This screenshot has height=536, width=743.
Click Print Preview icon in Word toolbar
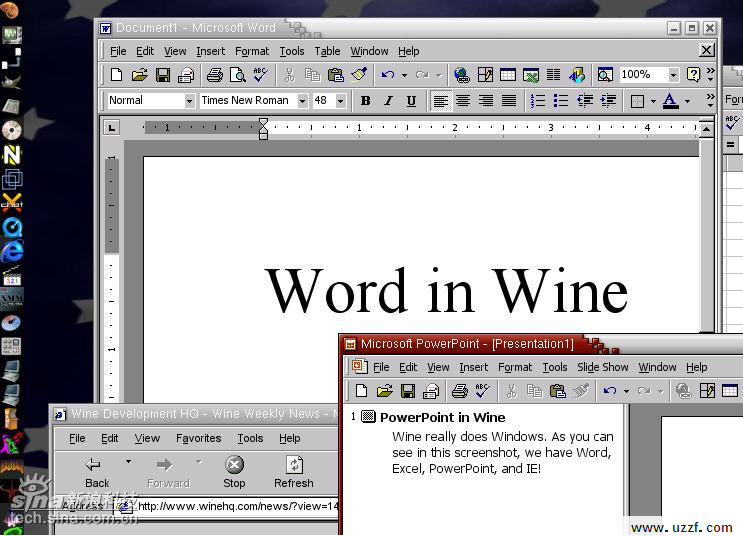238,75
